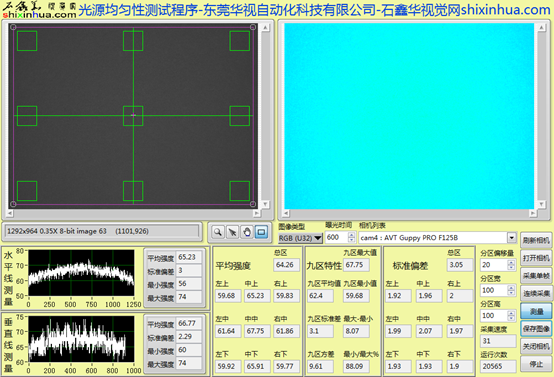Click left image scroll-down arrow
Image resolution: width=554 pixels, height=377 pixels.
[265, 204]
